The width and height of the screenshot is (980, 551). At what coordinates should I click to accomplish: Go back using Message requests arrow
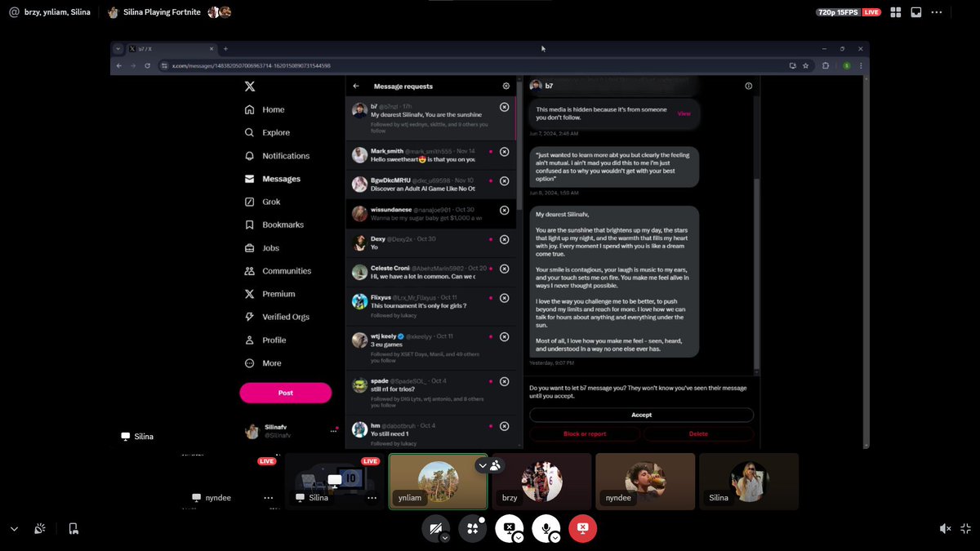pos(356,86)
